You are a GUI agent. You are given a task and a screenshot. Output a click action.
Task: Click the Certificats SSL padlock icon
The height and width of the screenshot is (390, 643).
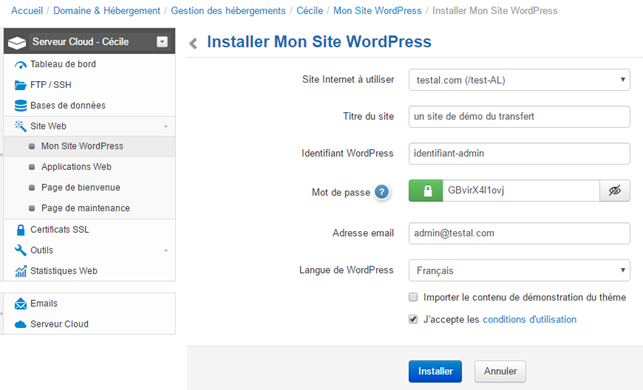click(20, 230)
